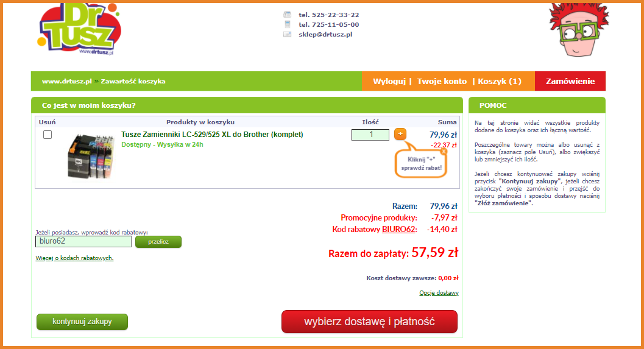The height and width of the screenshot is (349, 644).
Task: Open the red Zamówienie tab
Action: point(570,81)
